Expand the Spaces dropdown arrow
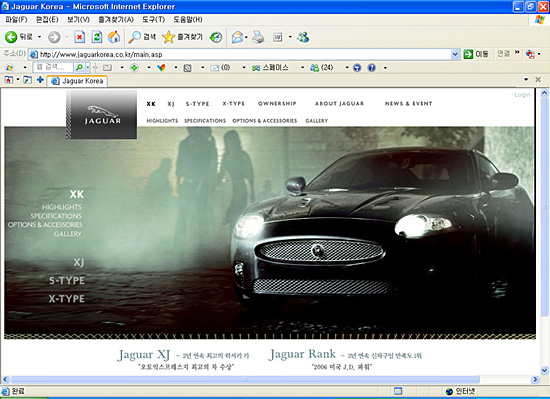 coord(302,67)
